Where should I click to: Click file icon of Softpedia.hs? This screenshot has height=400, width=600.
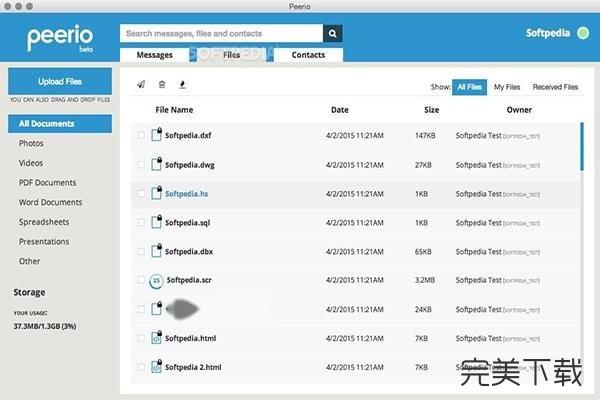[157, 193]
